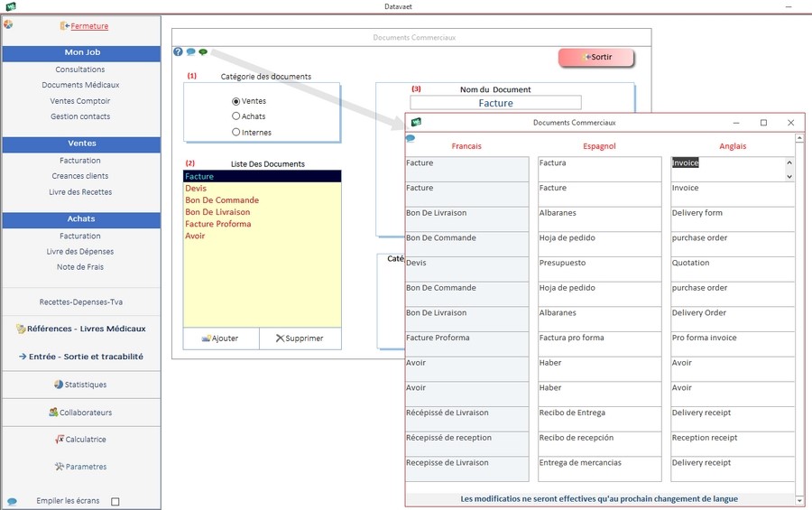Open Livre des Recettes in the sidebar
The width and height of the screenshot is (812, 510).
(80, 192)
